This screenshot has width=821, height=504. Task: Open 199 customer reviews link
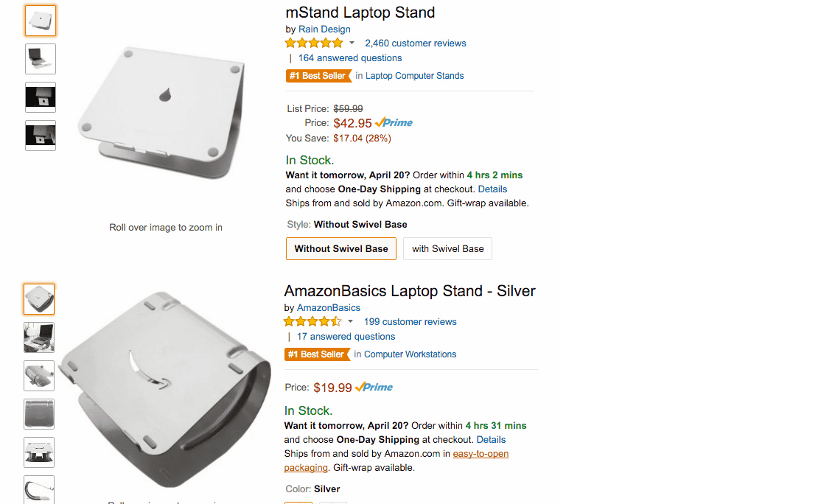(410, 322)
